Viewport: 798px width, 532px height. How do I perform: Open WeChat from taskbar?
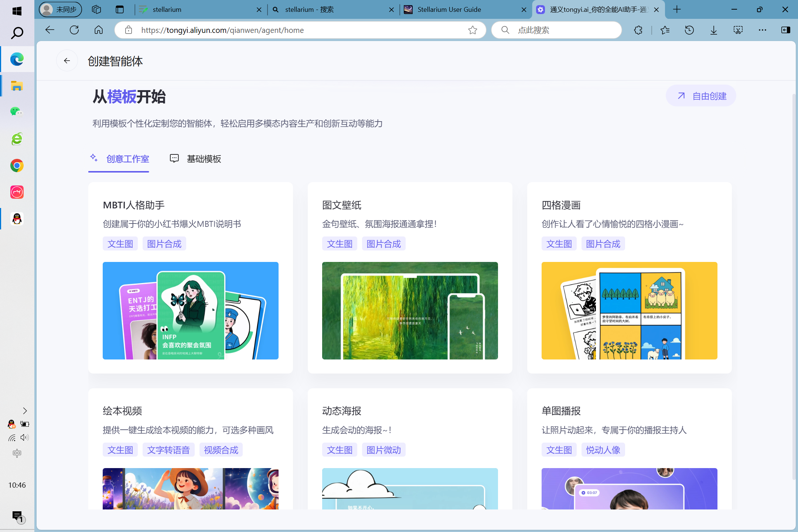(17, 112)
